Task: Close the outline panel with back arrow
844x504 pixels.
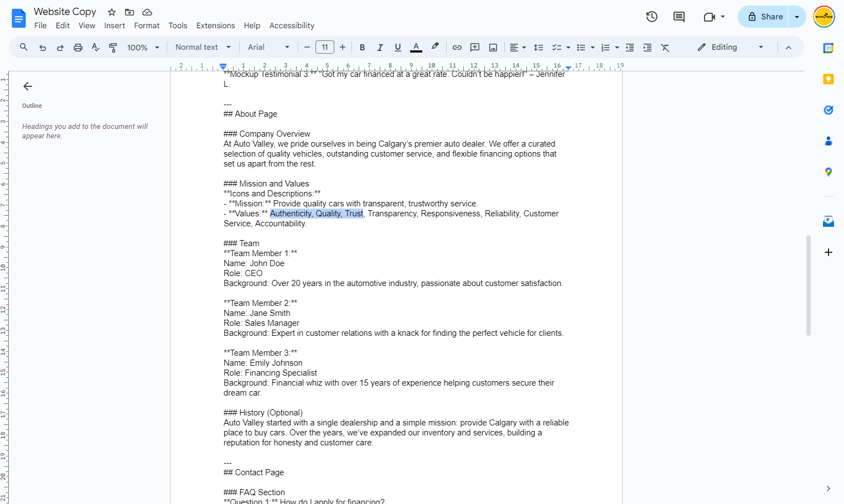Action: tap(28, 86)
